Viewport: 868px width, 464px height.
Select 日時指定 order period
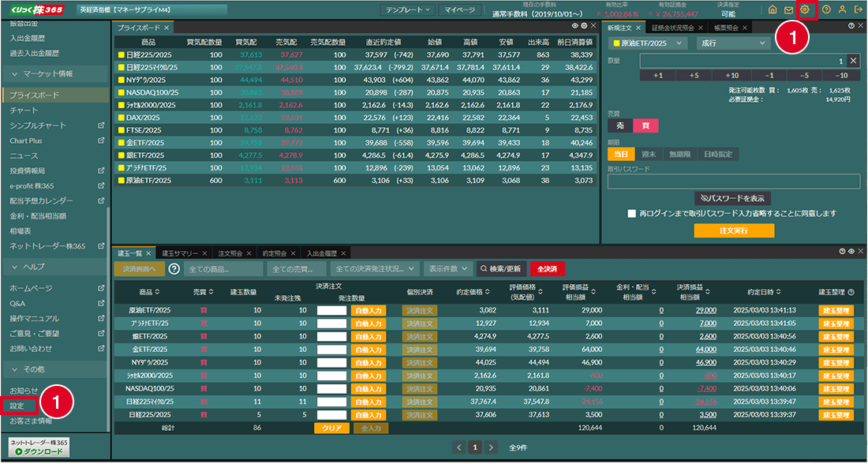point(717,155)
